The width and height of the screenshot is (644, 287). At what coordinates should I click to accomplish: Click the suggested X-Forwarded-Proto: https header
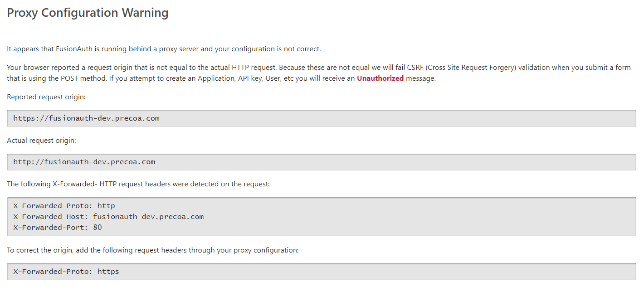[x=66, y=272]
